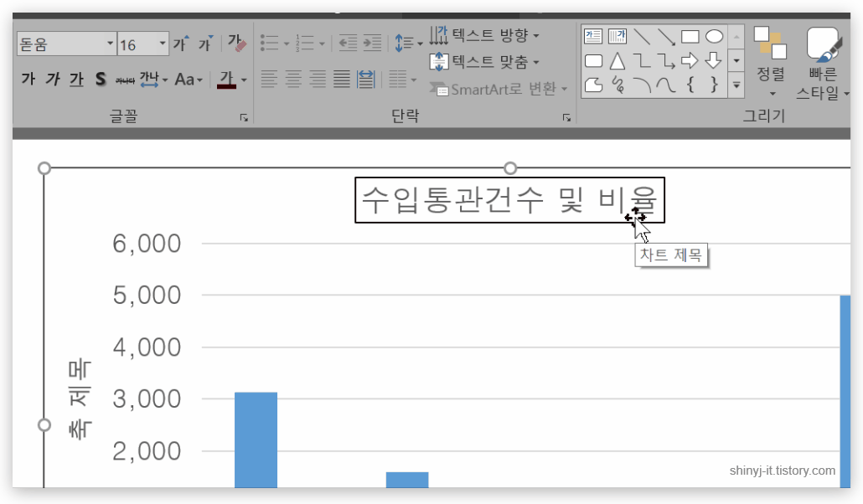Select the curve shape
This screenshot has height=504, width=863.
pos(666,85)
